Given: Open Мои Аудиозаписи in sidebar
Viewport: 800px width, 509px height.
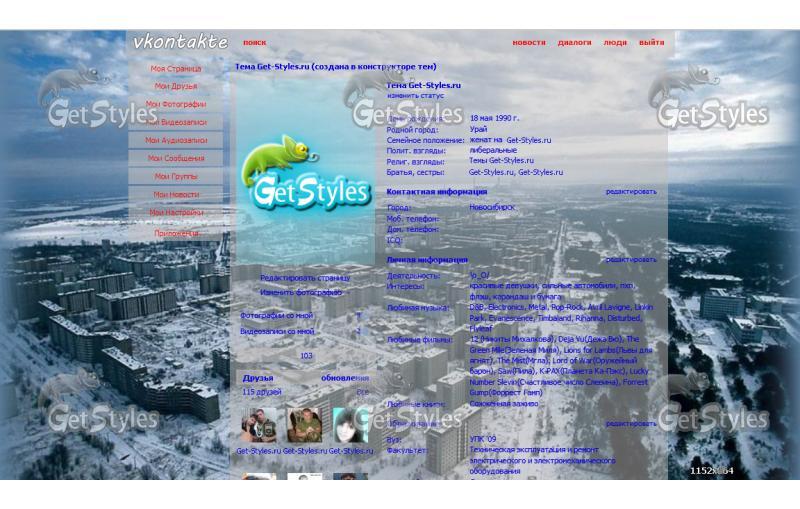Looking at the screenshot, I should (x=176, y=140).
